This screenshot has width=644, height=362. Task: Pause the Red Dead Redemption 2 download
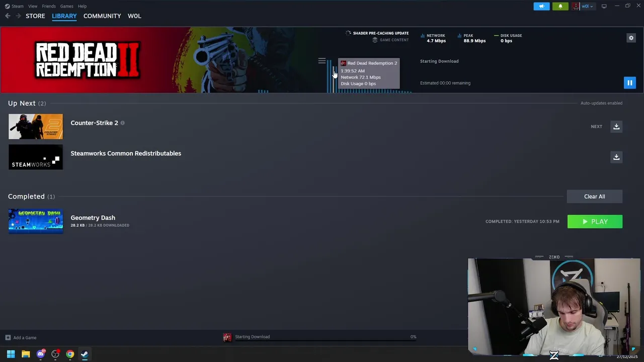pos(629,83)
